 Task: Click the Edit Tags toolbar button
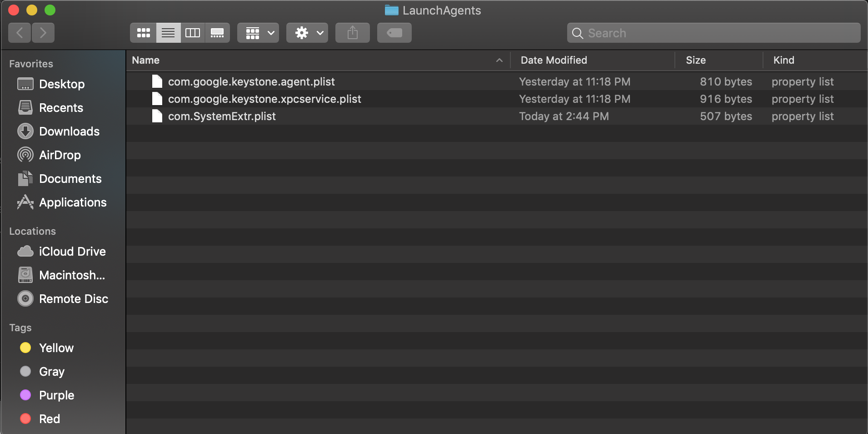point(394,33)
